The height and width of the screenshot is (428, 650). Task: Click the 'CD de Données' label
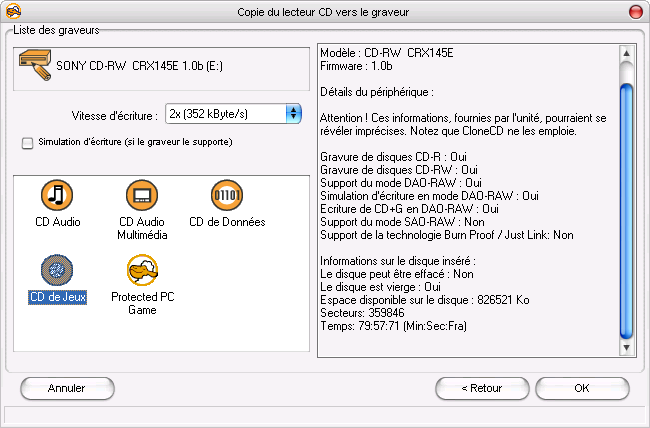[x=227, y=222]
